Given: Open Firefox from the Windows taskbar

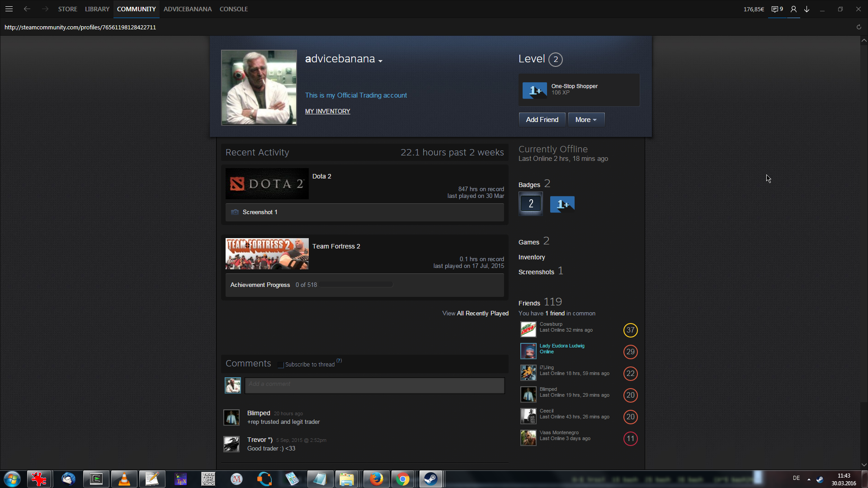Looking at the screenshot, I should point(376,479).
